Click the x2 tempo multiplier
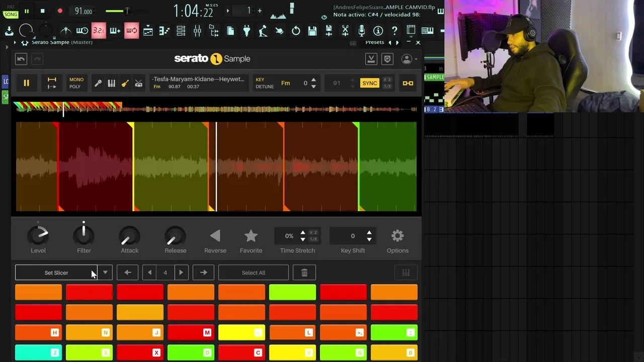644x362 pixels. coord(386,80)
